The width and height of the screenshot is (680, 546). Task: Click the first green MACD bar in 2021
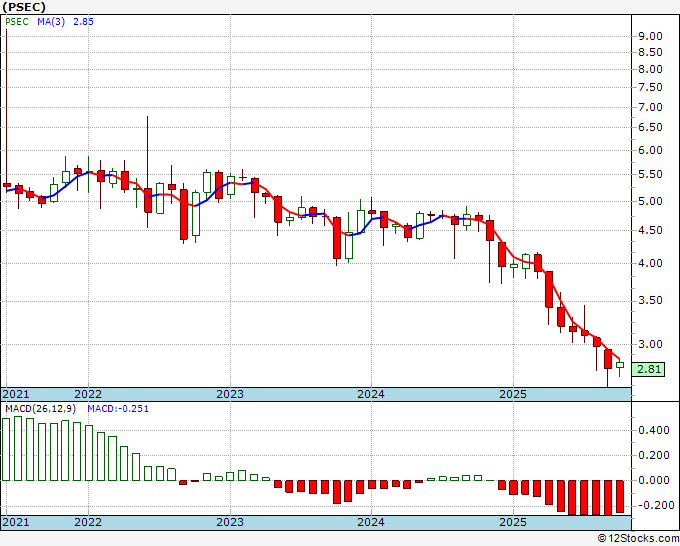6,449
